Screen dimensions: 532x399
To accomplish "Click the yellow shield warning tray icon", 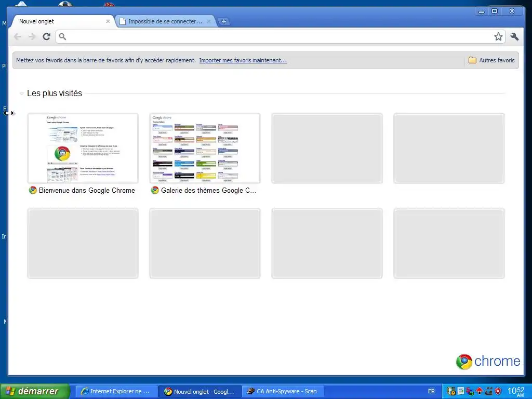I will pos(451,391).
